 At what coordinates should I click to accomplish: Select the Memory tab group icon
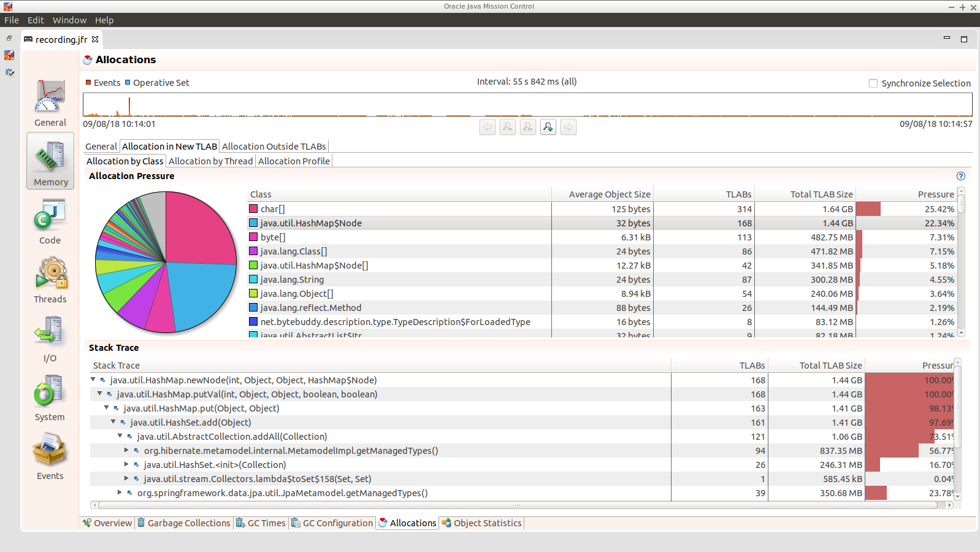pyautogui.click(x=50, y=156)
